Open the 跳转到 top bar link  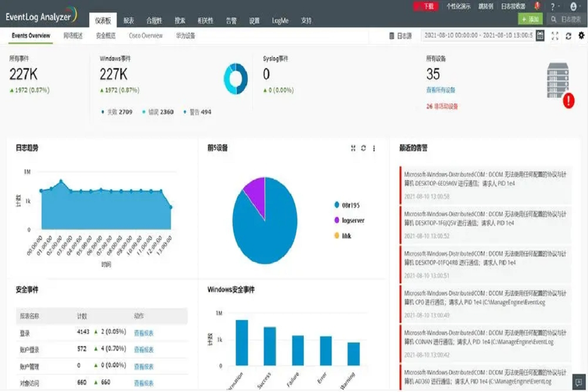tap(486, 7)
